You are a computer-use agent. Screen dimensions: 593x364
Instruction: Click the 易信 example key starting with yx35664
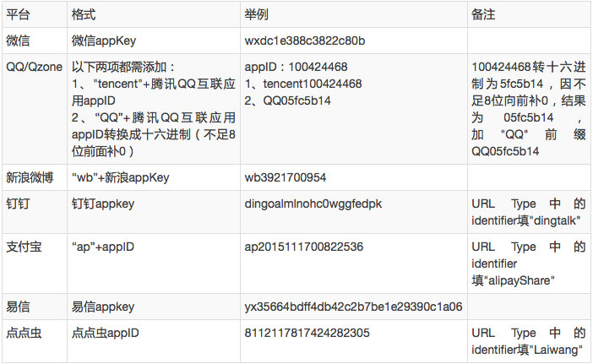(353, 307)
